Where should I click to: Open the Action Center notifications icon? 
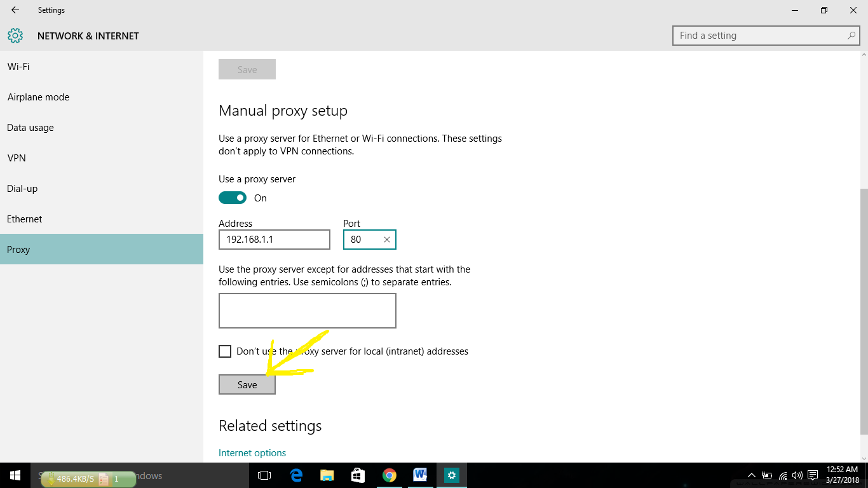pyautogui.click(x=813, y=475)
